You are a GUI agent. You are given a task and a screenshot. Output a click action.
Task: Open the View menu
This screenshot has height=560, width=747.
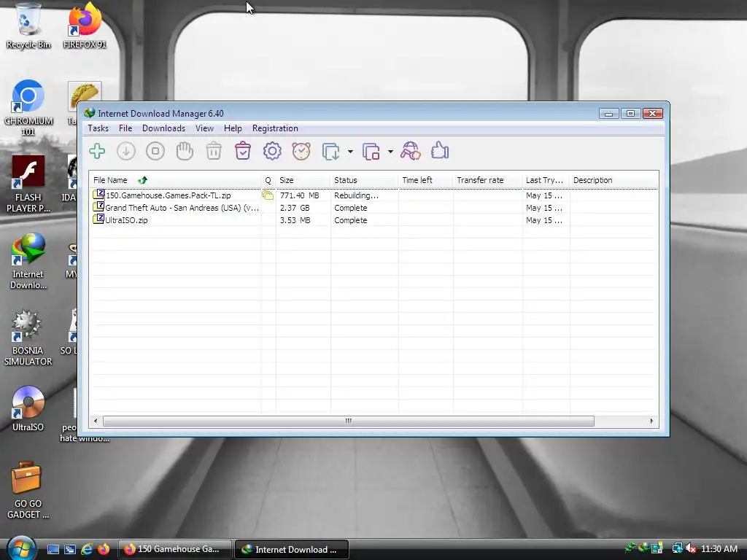coord(204,128)
